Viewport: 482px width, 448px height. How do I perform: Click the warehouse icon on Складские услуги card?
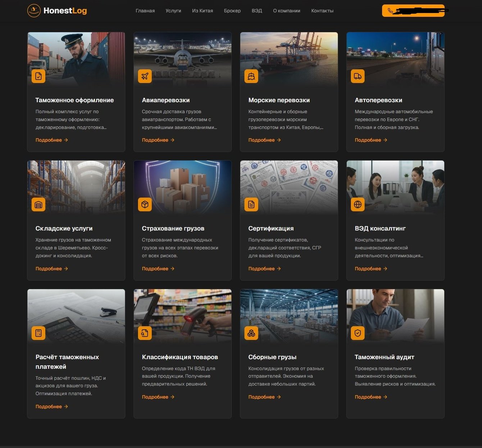pyautogui.click(x=38, y=205)
